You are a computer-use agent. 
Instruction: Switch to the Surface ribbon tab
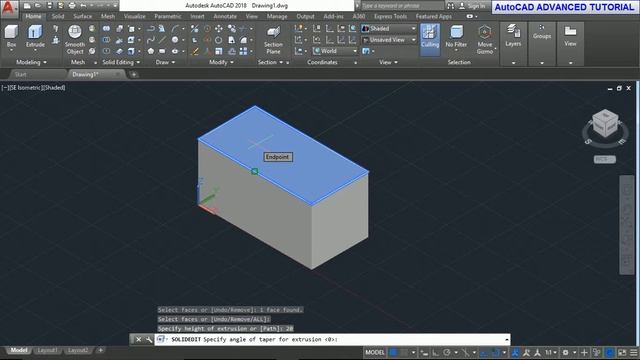click(82, 16)
